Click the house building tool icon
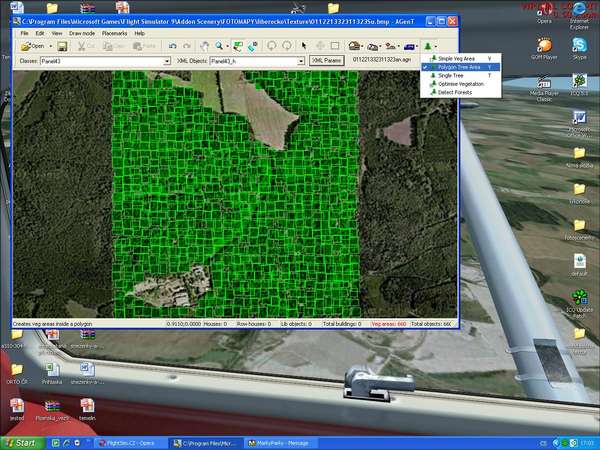This screenshot has width=600, height=450. (355, 46)
